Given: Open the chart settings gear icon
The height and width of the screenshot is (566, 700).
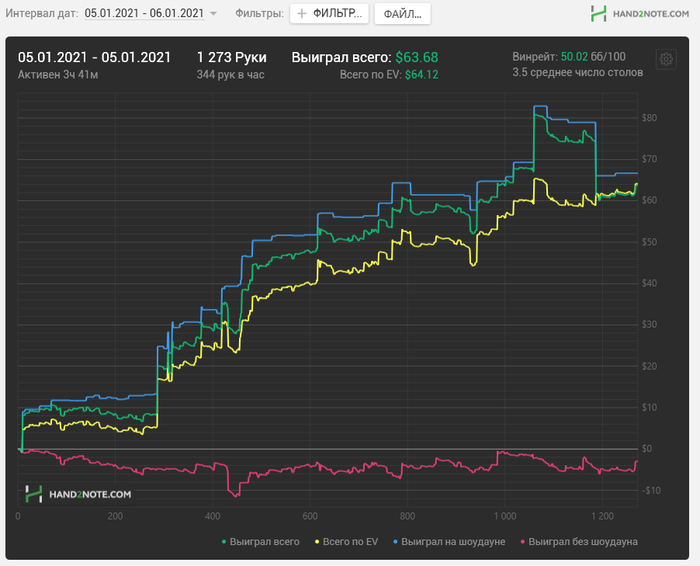Looking at the screenshot, I should (666, 59).
